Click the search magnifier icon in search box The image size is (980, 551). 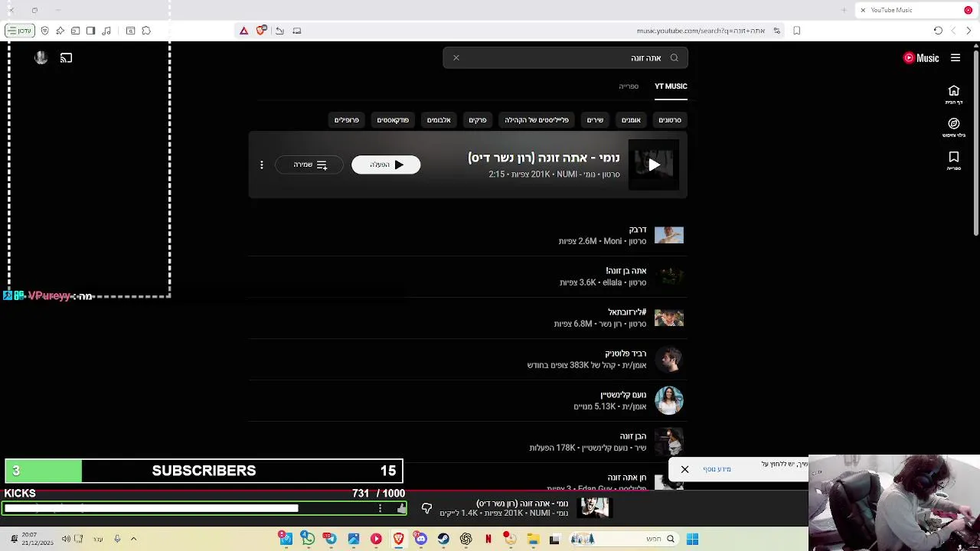(x=675, y=58)
